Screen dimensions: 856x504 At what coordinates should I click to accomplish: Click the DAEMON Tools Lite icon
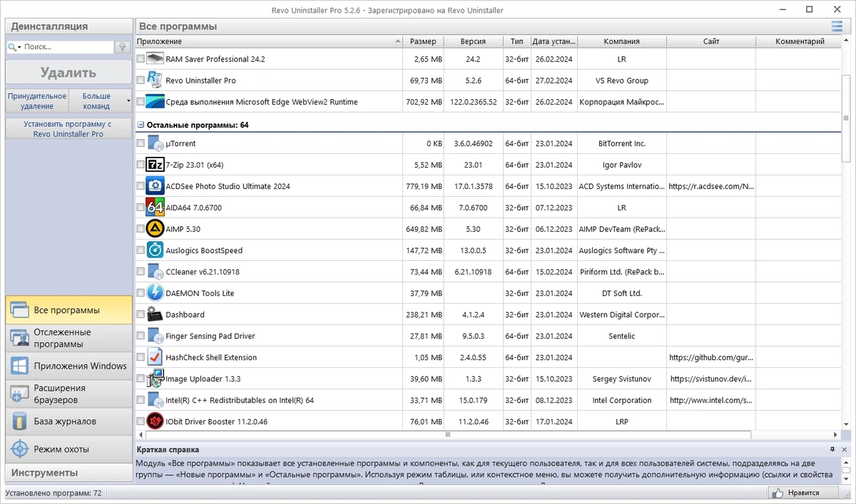(155, 293)
